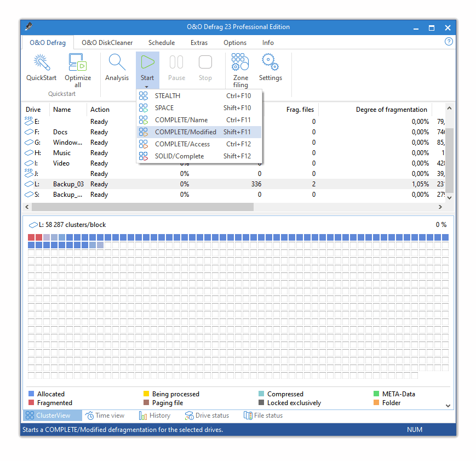Open the Info tab
Viewport: 476px width, 461px height.
point(268,43)
